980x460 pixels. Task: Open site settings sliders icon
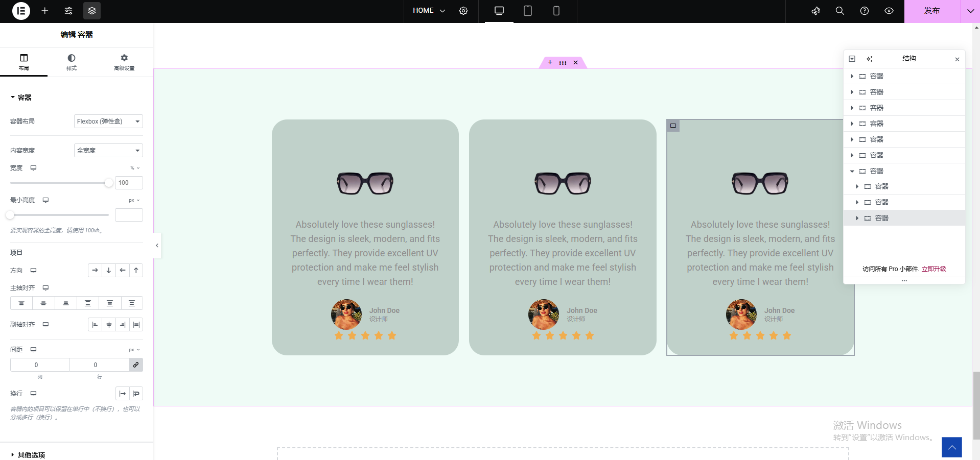pos(68,11)
